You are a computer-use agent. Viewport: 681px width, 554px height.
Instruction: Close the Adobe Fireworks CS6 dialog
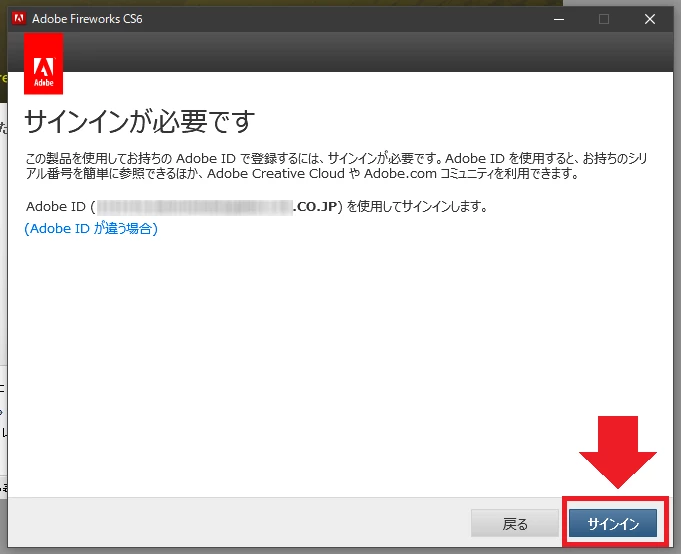point(650,19)
